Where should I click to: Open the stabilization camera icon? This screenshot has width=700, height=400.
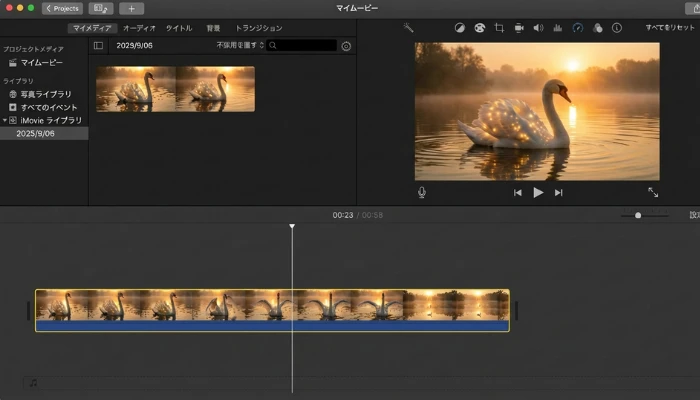coord(518,28)
